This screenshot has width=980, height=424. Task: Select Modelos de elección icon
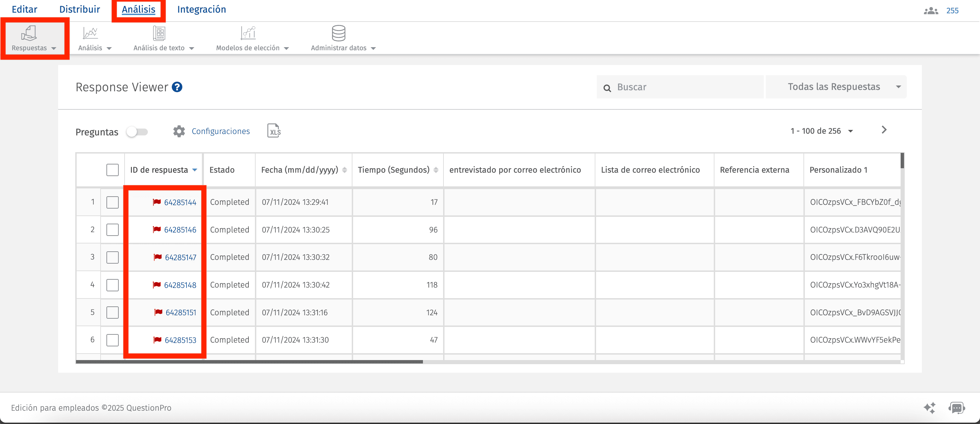[x=248, y=33]
